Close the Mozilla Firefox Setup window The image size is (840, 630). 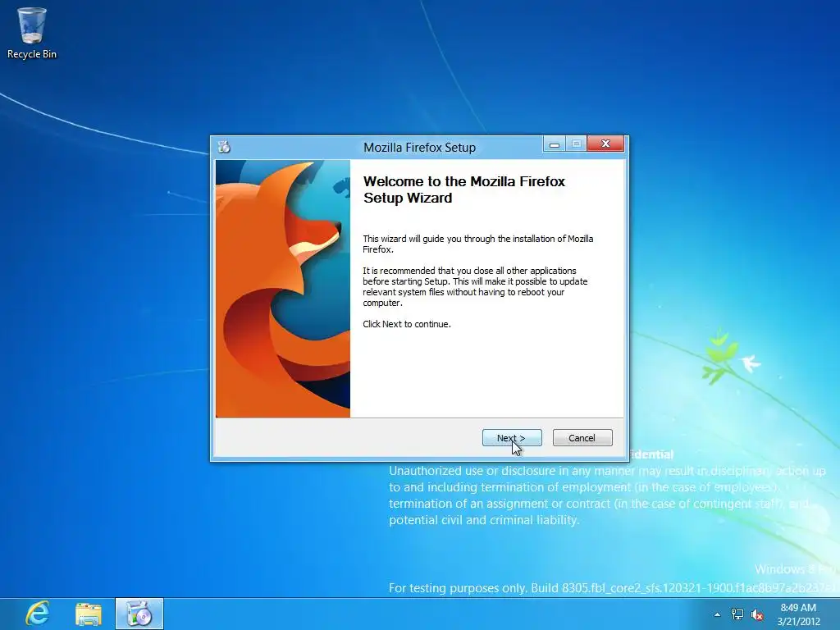click(605, 144)
